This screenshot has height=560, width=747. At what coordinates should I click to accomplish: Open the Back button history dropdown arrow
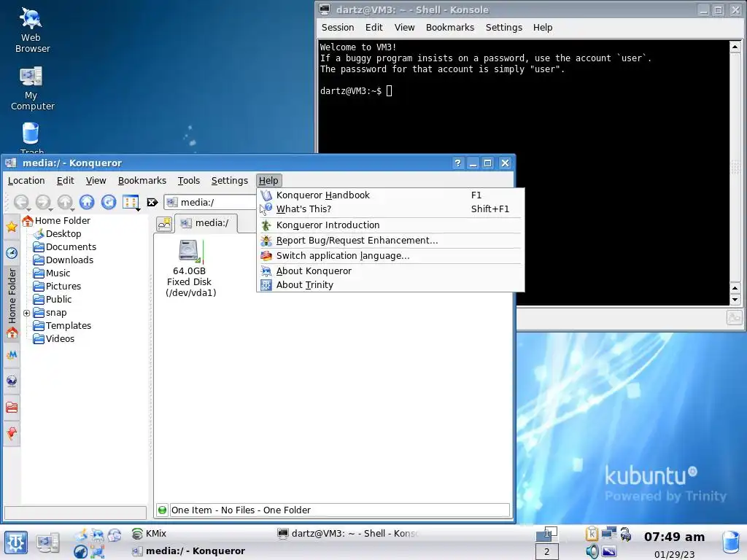[28, 209]
